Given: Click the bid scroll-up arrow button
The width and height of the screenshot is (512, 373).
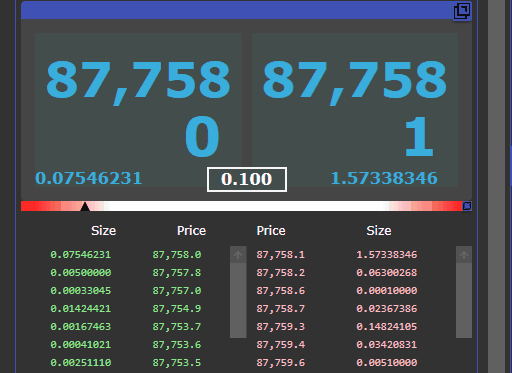Looking at the screenshot, I should point(238,255).
